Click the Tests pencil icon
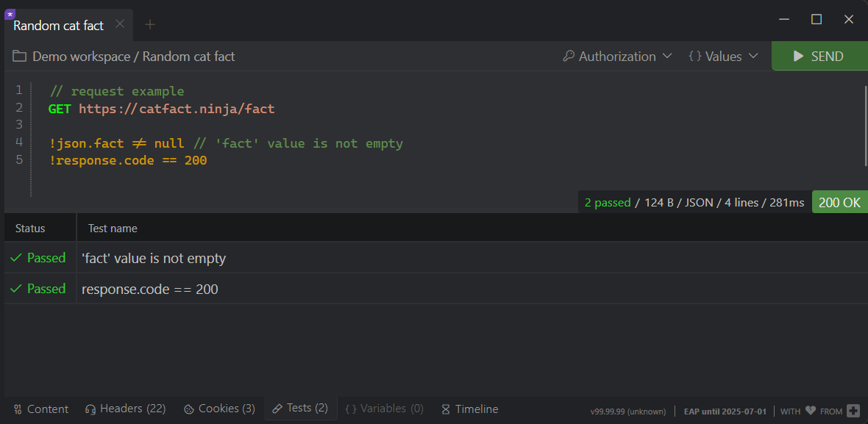The height and width of the screenshot is (424, 868). (x=277, y=409)
